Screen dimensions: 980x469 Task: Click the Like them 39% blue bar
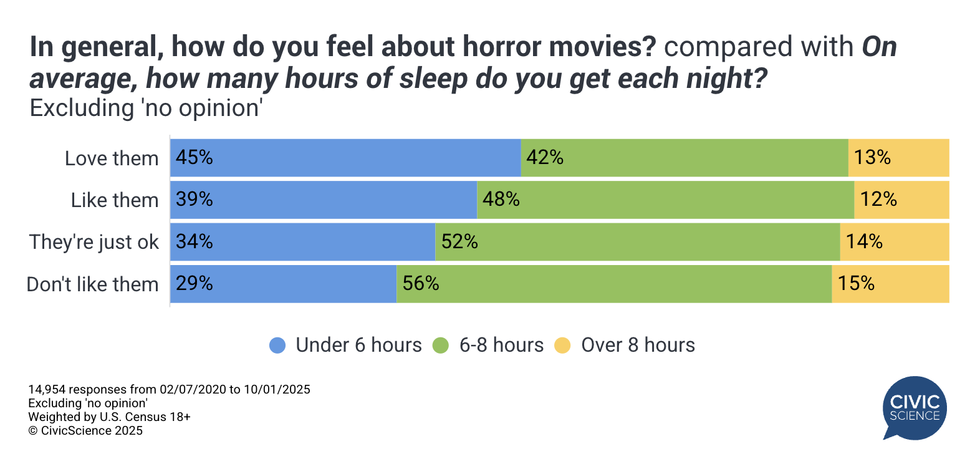tap(324, 200)
